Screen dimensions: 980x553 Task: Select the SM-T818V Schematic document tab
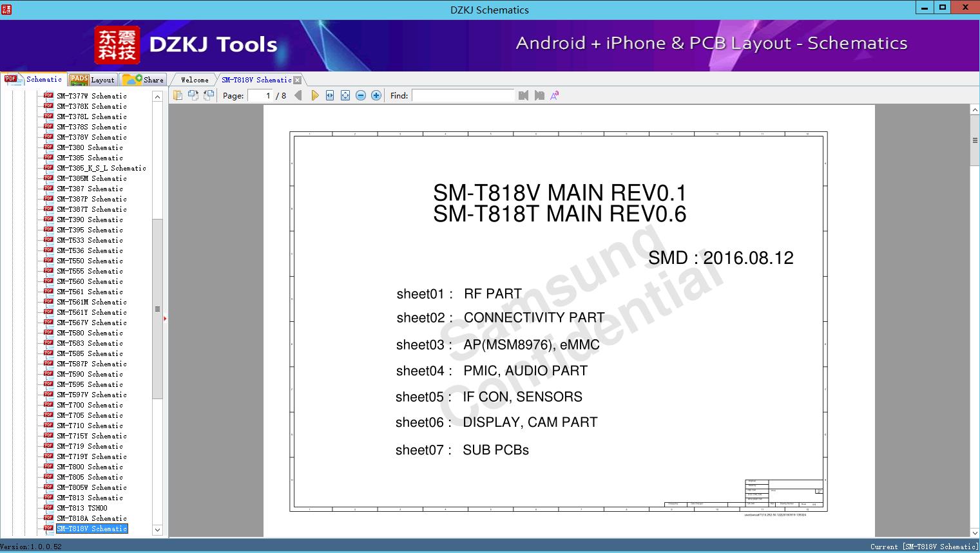pyautogui.click(x=256, y=80)
